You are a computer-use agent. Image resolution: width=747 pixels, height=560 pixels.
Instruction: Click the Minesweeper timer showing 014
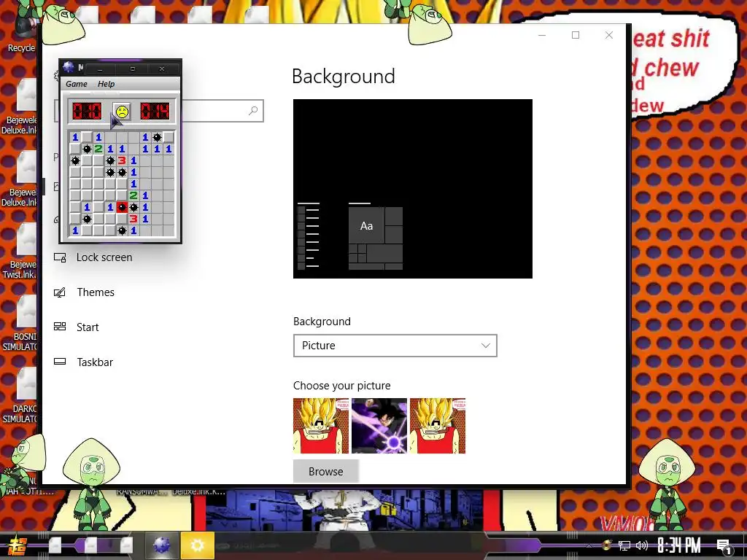[x=155, y=112]
